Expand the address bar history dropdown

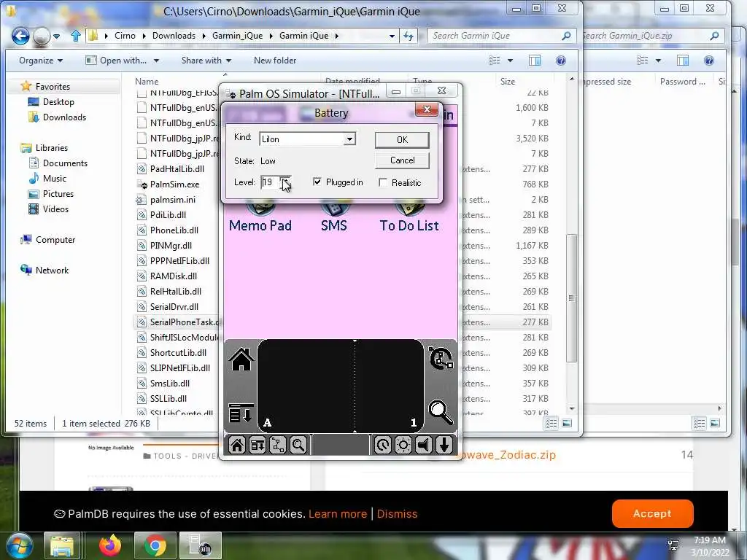tap(392, 36)
